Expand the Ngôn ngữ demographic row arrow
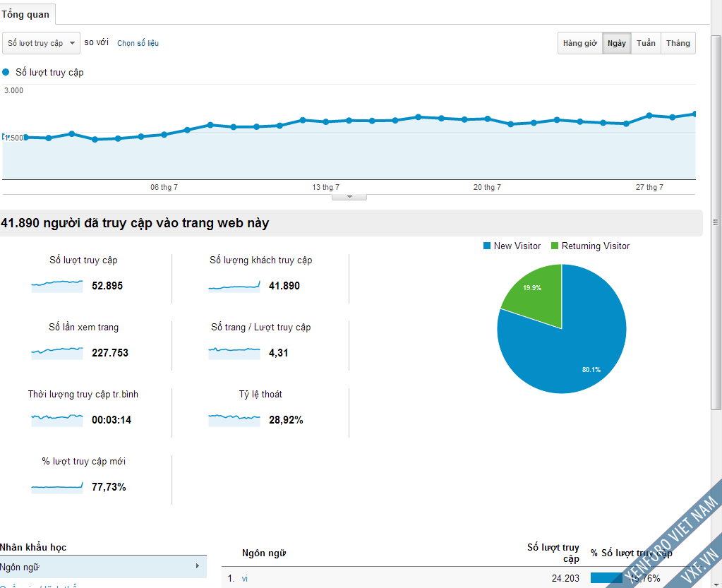722x588 pixels. coord(198,566)
